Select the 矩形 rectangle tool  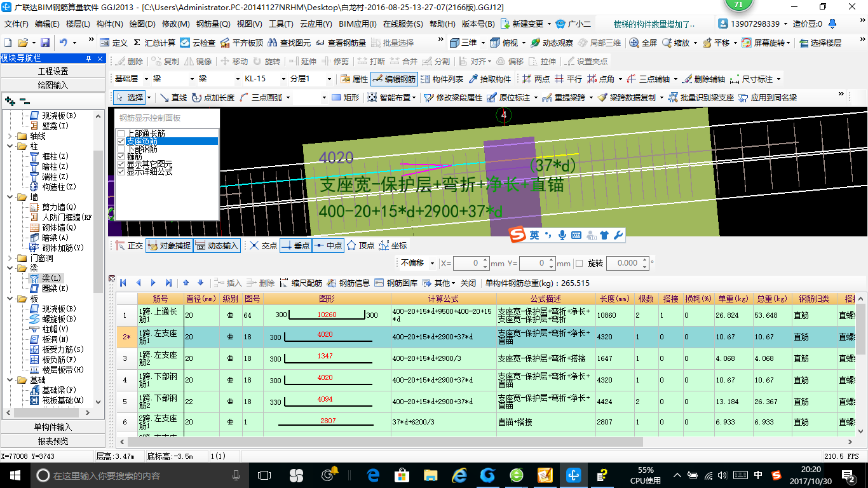pyautogui.click(x=345, y=97)
